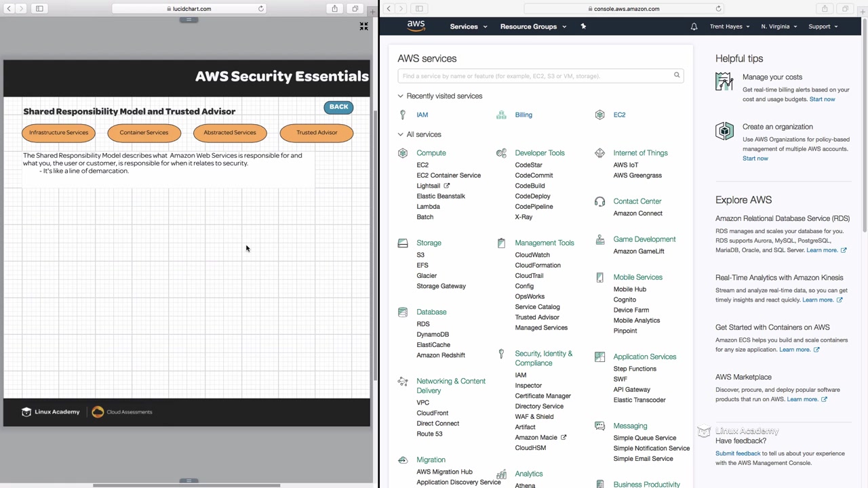This screenshot has width=868, height=488.
Task: Toggle the sidebar icon in left browser window
Action: tap(39, 9)
